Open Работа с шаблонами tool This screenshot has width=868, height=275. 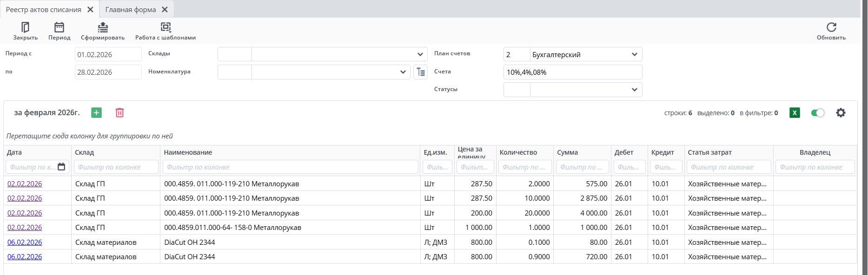[166, 27]
